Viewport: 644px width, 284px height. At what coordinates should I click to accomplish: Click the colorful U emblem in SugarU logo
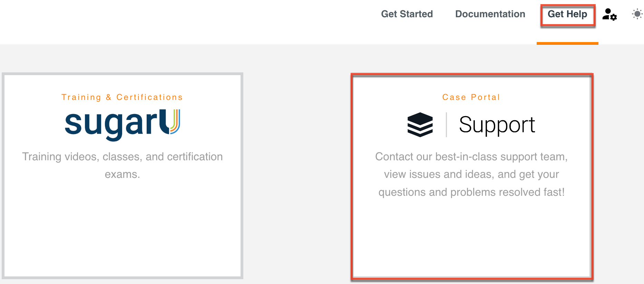click(174, 121)
